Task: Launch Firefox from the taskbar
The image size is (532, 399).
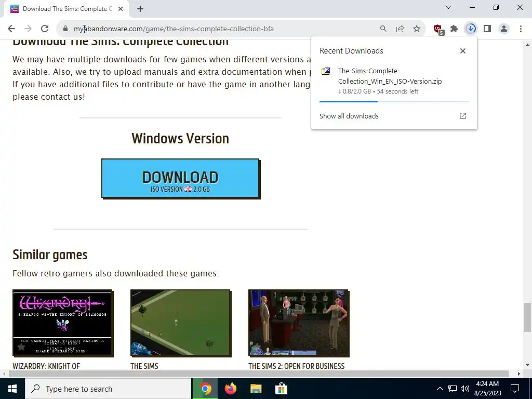Action: tap(231, 389)
